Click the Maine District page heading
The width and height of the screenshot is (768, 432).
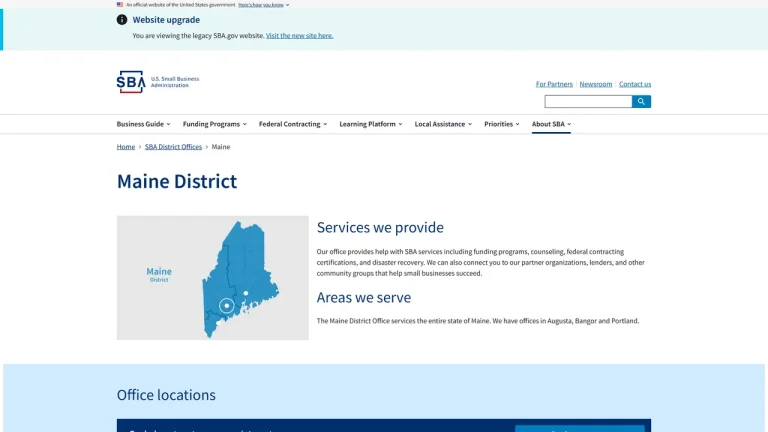tap(177, 181)
